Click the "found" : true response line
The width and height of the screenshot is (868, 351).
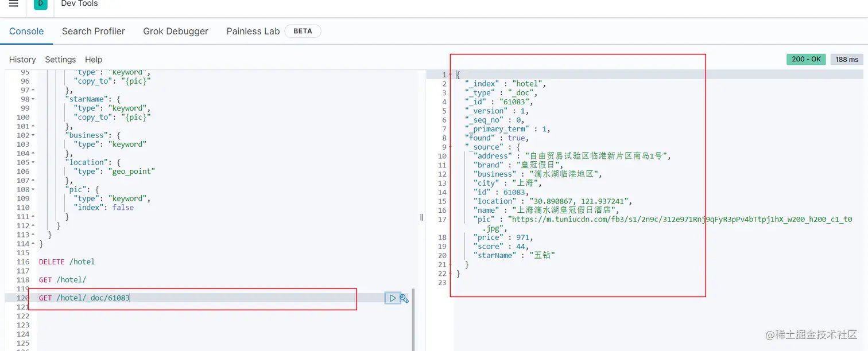[497, 138]
